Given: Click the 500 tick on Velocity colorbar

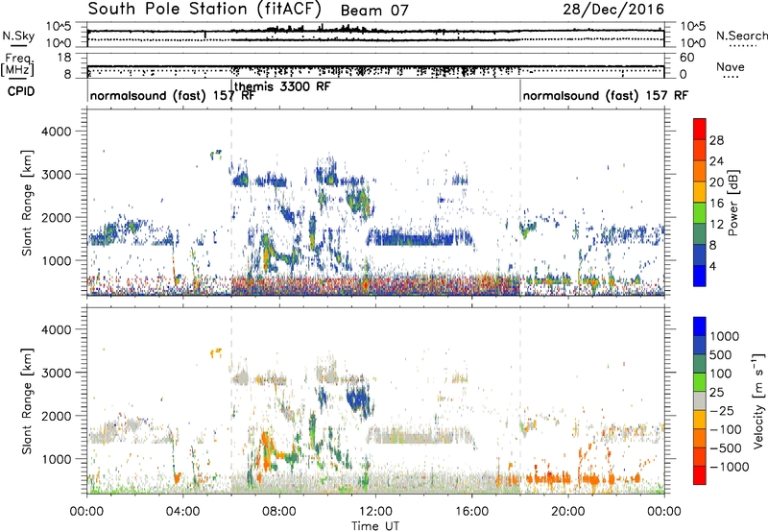Looking at the screenshot, I should click(721, 355).
